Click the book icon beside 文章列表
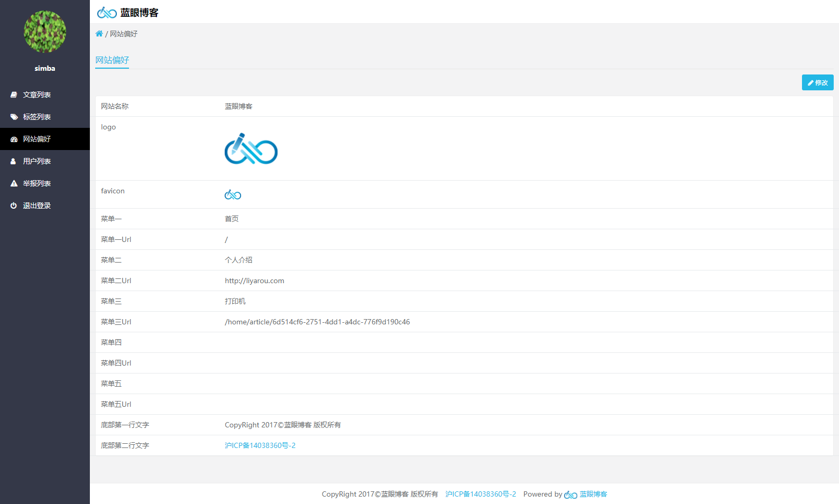The width and height of the screenshot is (839, 504). tap(14, 95)
